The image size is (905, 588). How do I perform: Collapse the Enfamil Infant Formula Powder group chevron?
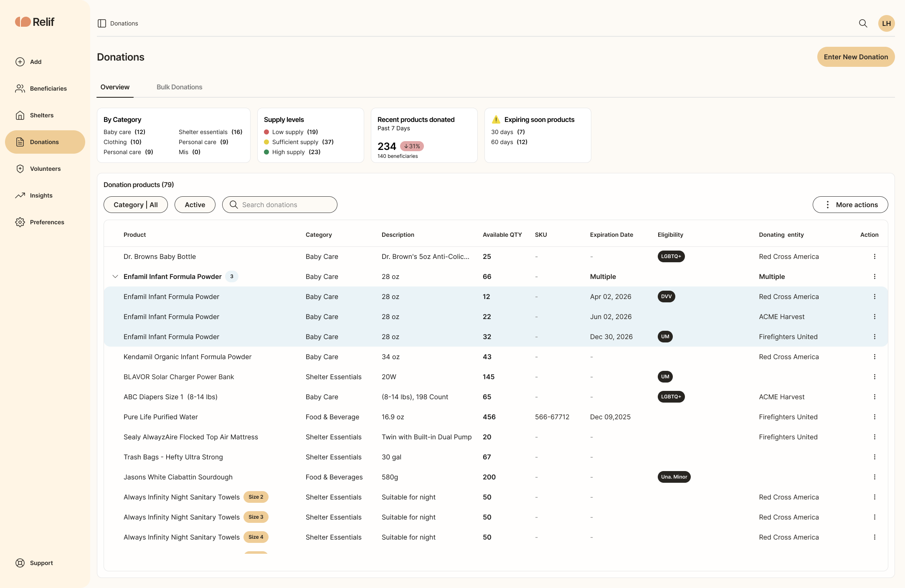tap(115, 276)
